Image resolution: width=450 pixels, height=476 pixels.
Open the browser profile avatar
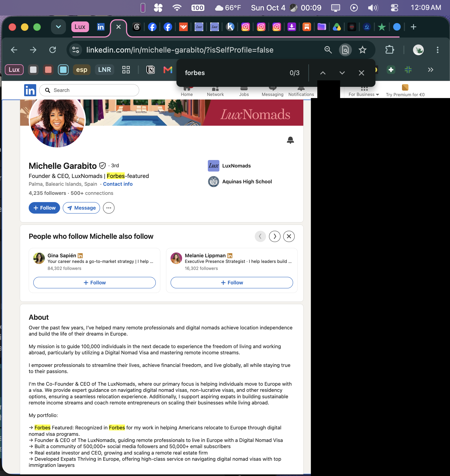(418, 50)
